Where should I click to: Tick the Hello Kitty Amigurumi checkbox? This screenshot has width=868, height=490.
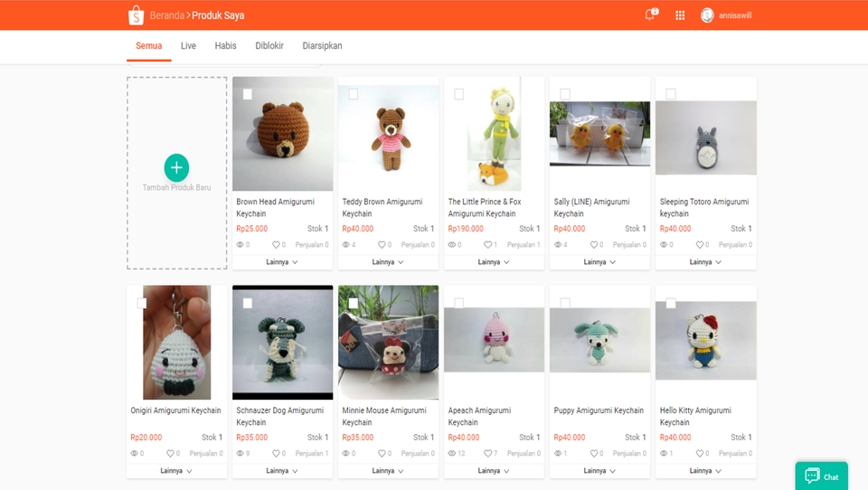click(670, 303)
